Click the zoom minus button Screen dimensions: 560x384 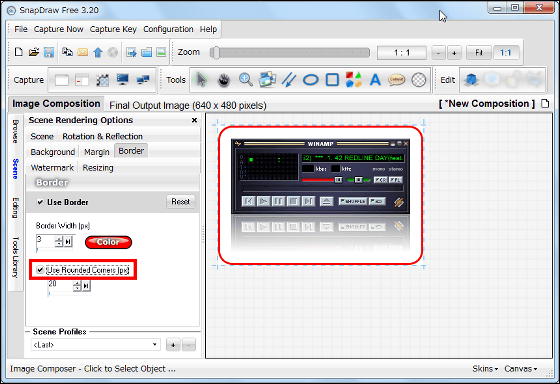tap(438, 53)
